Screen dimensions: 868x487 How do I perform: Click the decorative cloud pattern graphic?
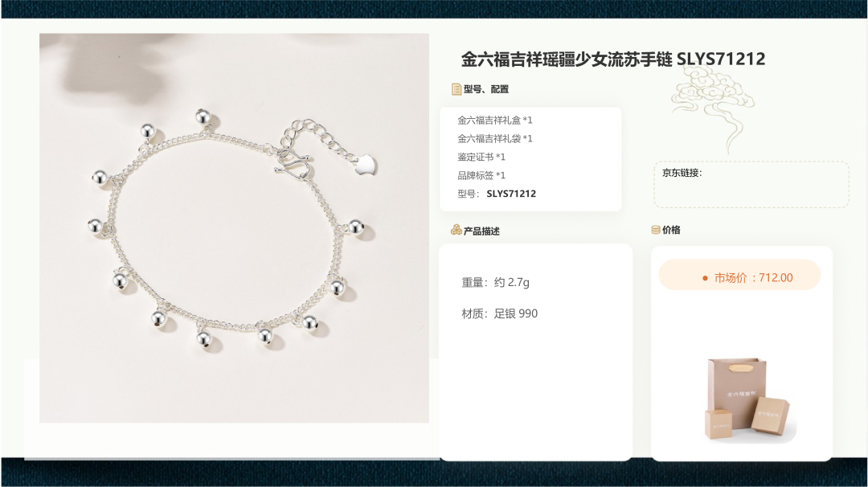713,108
